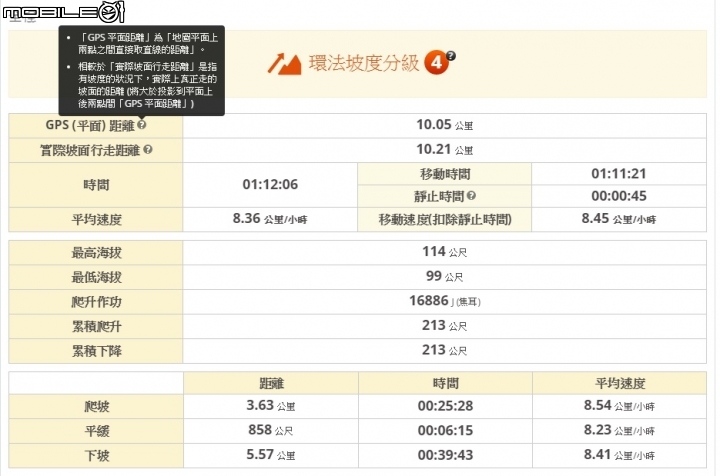720x476 pixels.
Task: Click the 最低海拔 label
Action: point(96,277)
